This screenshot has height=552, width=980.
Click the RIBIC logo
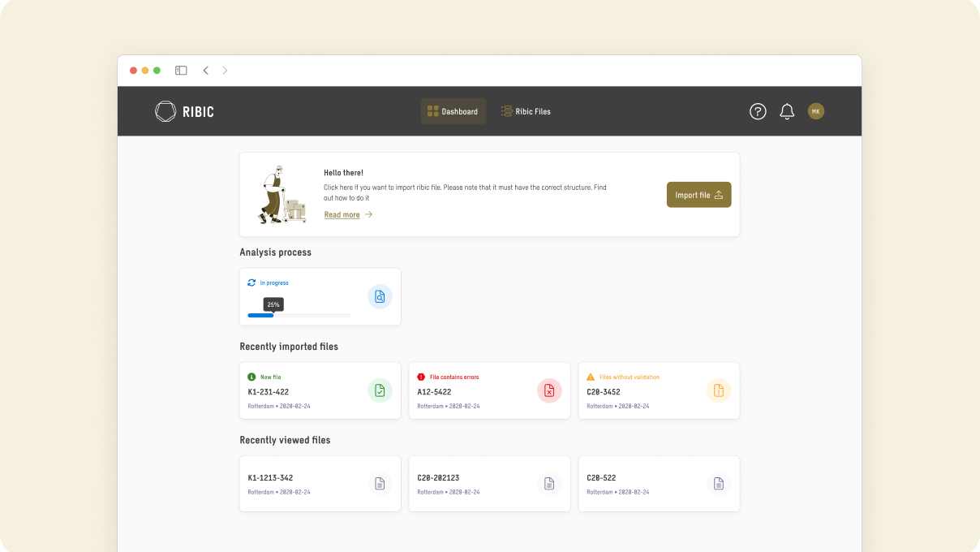pos(184,111)
